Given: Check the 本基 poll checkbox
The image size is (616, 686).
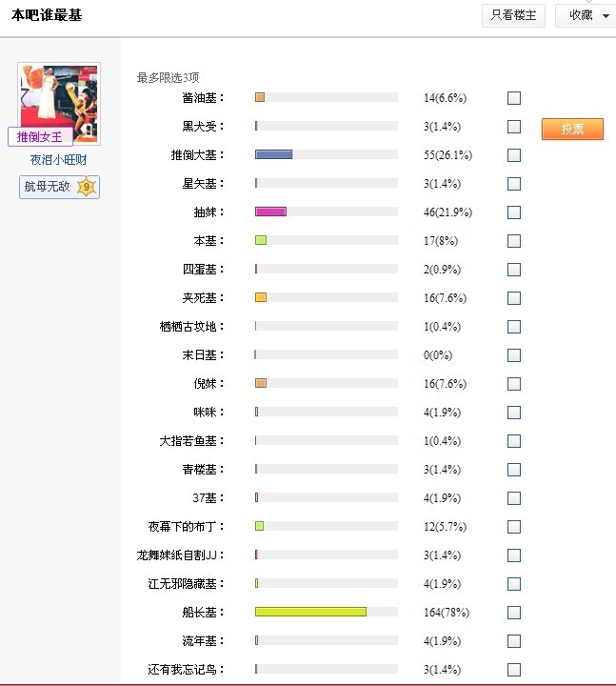Looking at the screenshot, I should 514,241.
